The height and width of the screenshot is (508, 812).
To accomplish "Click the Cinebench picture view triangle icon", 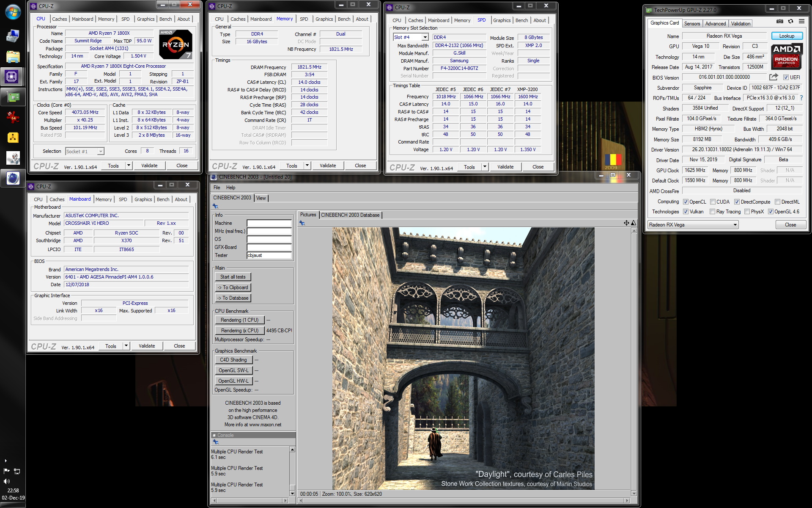I will click(634, 223).
